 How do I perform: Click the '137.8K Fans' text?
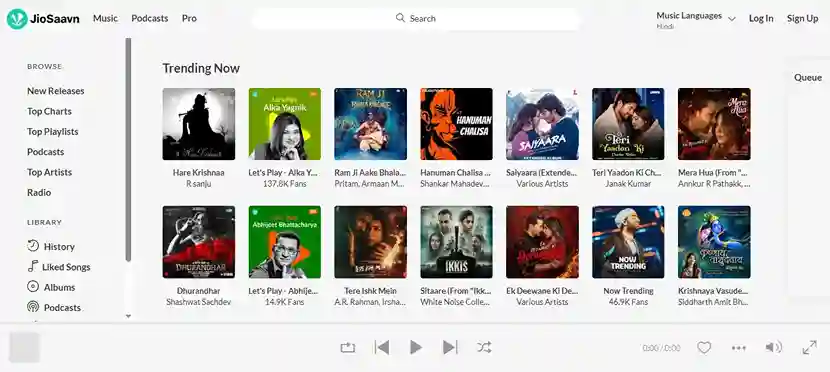point(285,184)
